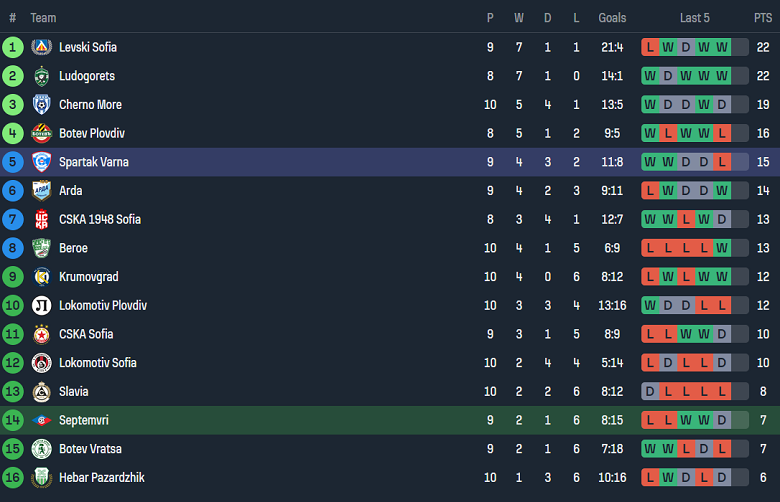Sort standings by Goals column header
Image resolution: width=780 pixels, height=502 pixels.
pos(612,18)
